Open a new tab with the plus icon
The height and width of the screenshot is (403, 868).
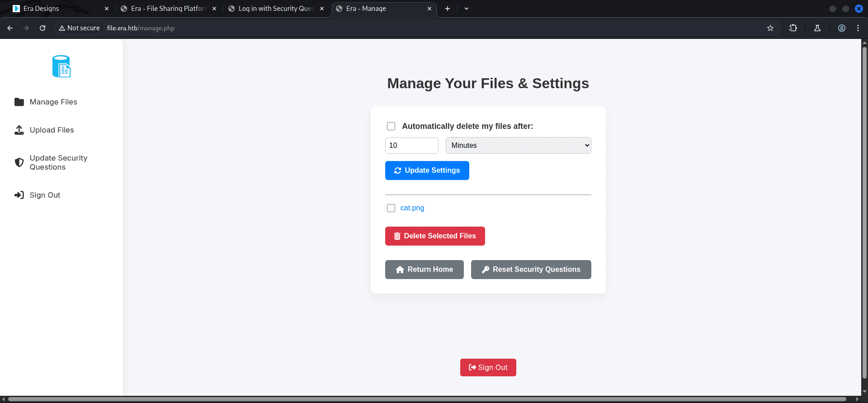448,9
